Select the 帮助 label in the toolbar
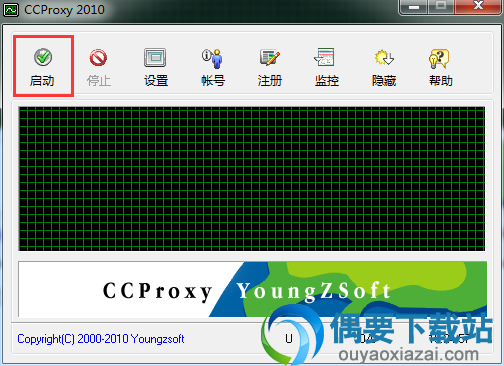This screenshot has width=504, height=366. [441, 81]
